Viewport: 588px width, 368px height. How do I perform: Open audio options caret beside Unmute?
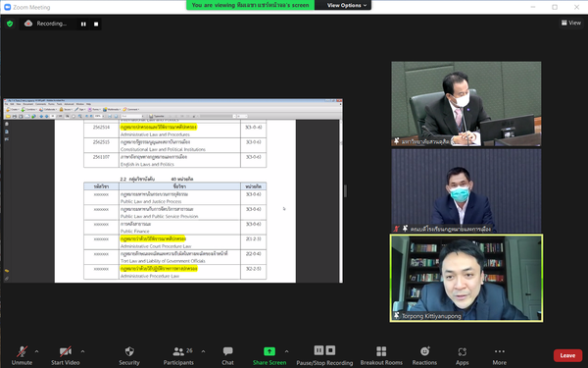[x=37, y=351]
